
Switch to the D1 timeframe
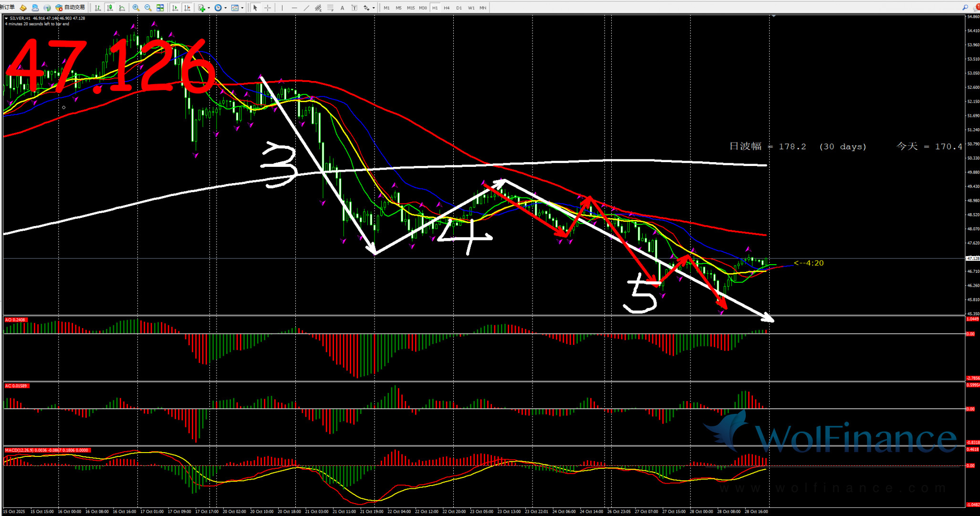tap(459, 8)
